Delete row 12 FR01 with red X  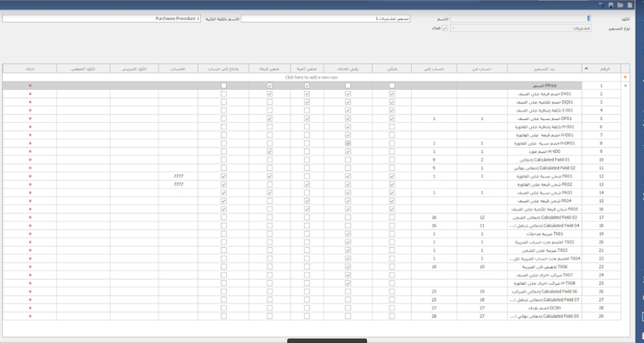point(30,176)
